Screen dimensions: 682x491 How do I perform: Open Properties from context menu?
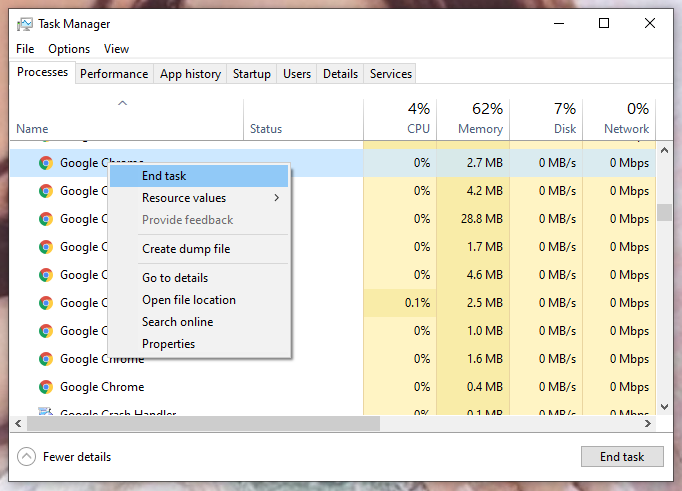tap(199, 344)
